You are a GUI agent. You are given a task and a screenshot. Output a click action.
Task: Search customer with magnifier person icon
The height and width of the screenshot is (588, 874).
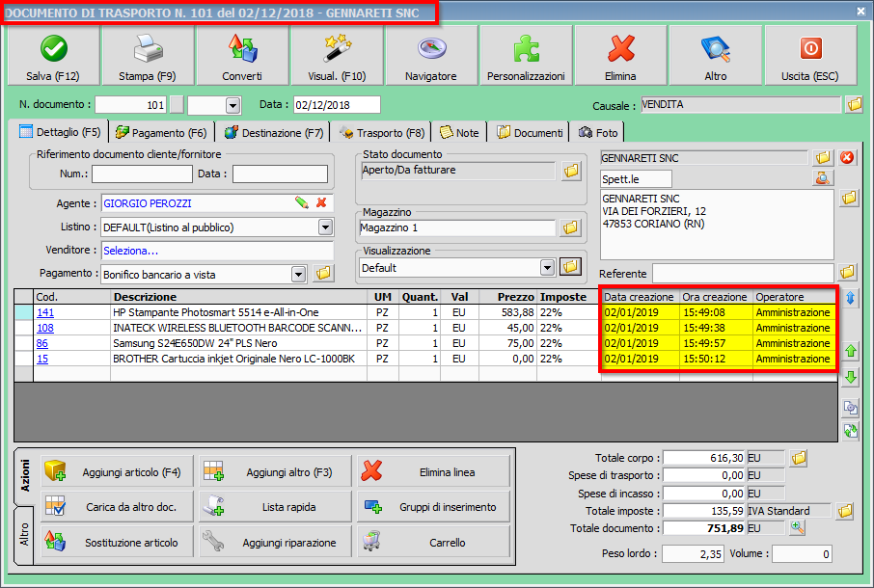pyautogui.click(x=823, y=178)
